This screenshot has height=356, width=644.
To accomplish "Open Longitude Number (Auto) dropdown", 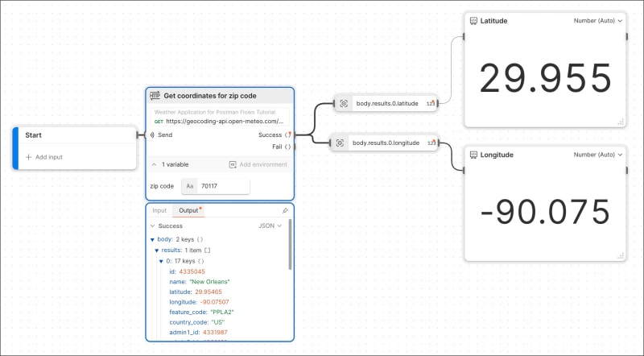I will (598, 155).
